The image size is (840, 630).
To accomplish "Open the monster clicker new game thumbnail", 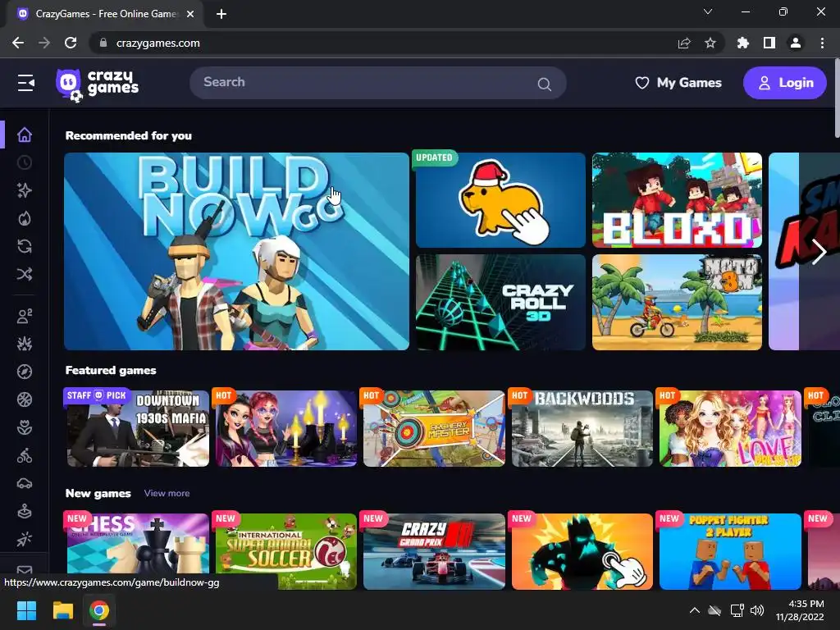I will [582, 551].
